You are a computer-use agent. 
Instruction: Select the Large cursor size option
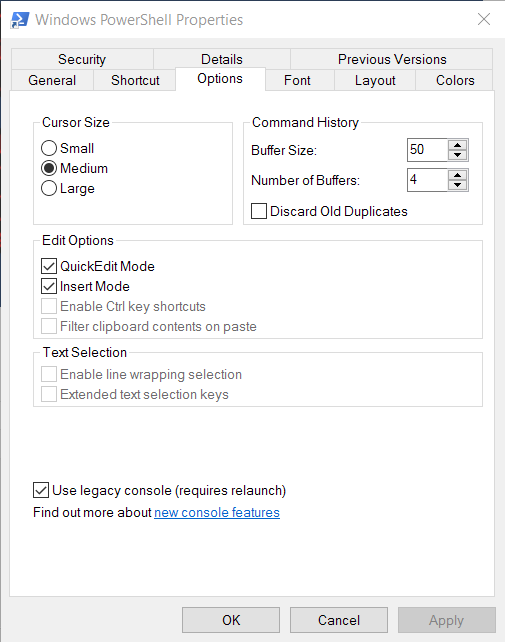click(49, 188)
